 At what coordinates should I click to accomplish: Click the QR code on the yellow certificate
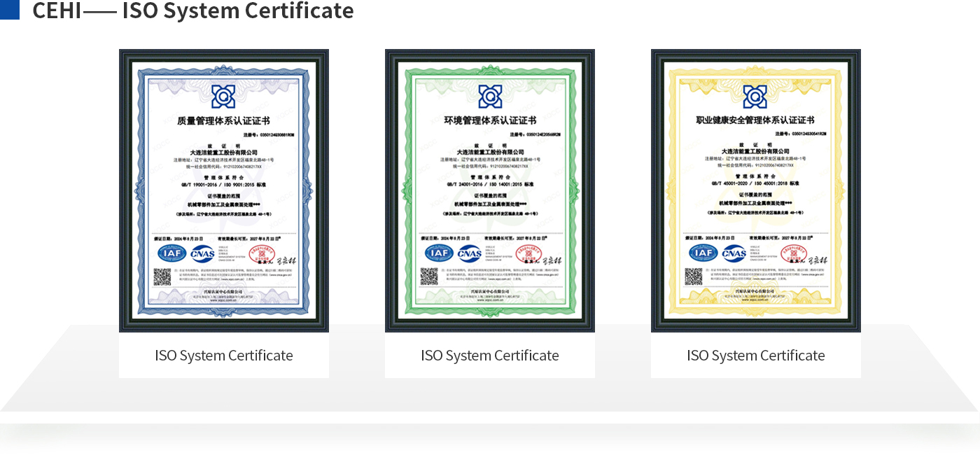(x=694, y=276)
